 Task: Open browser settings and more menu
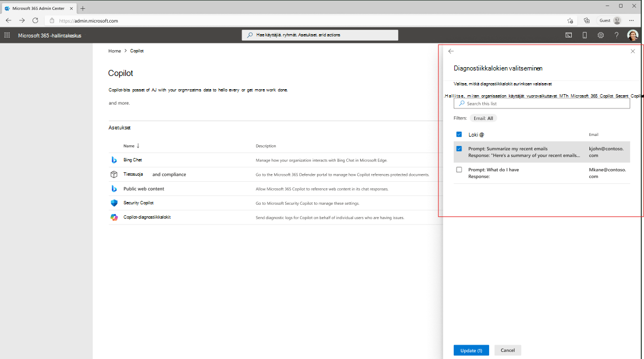coord(631,20)
